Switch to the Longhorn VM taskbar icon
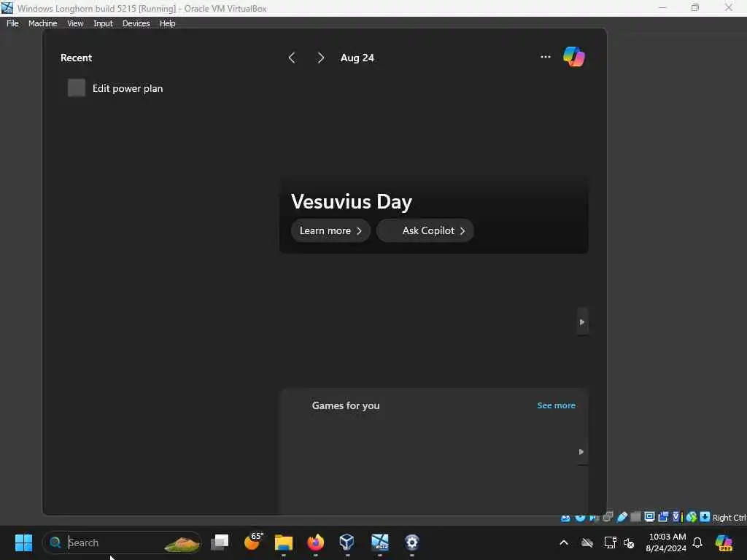 [379, 542]
